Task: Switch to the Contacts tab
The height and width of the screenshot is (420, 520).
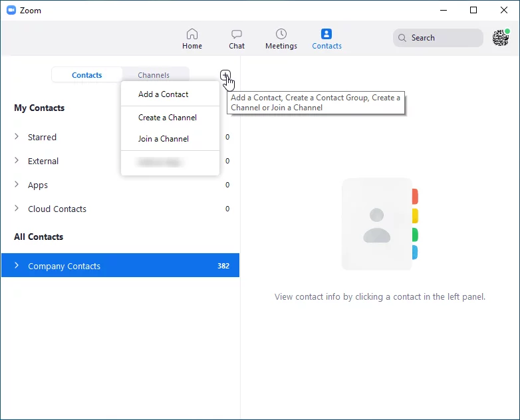Action: tap(87, 75)
